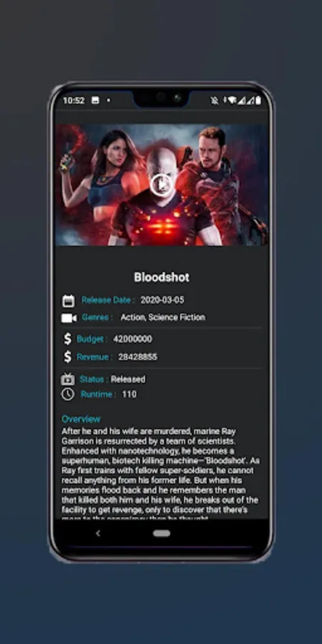Tap the Wi-Fi signal icon
The image size is (322, 644).
232,100
